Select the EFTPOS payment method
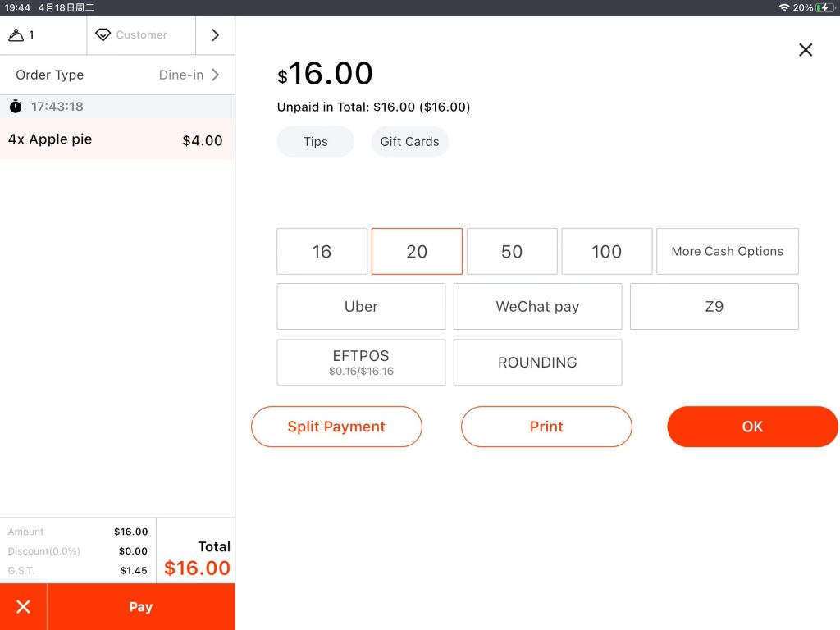Image resolution: width=840 pixels, height=630 pixels. [x=361, y=362]
